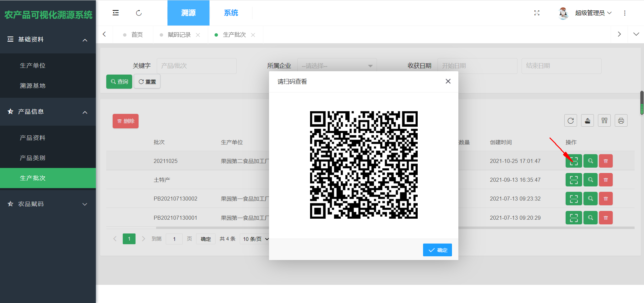Open the 所属企业 select dropdown
This screenshot has height=303, width=644.
tap(337, 66)
